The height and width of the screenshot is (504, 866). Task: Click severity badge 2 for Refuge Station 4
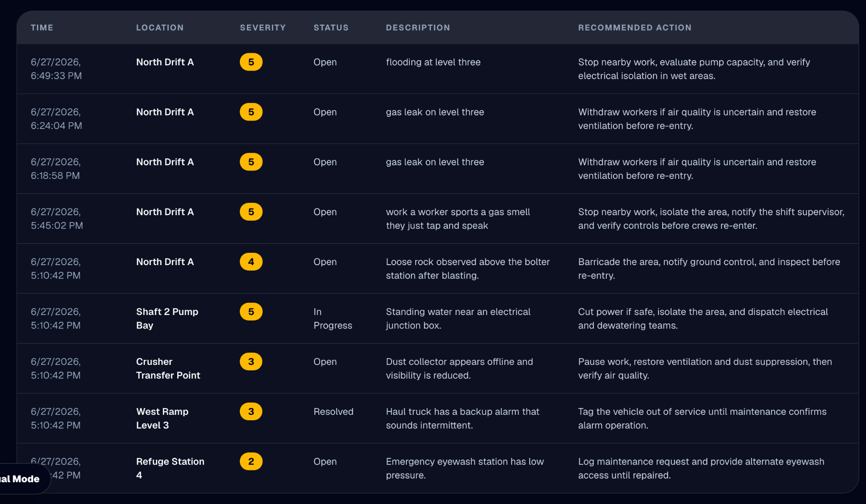(x=251, y=461)
